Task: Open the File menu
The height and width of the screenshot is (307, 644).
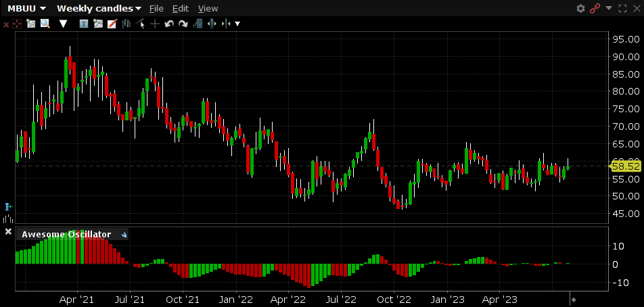Action: tap(156, 8)
